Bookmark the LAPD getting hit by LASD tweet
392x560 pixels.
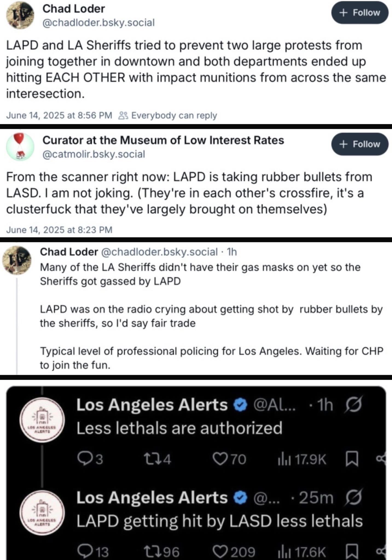[x=352, y=552]
